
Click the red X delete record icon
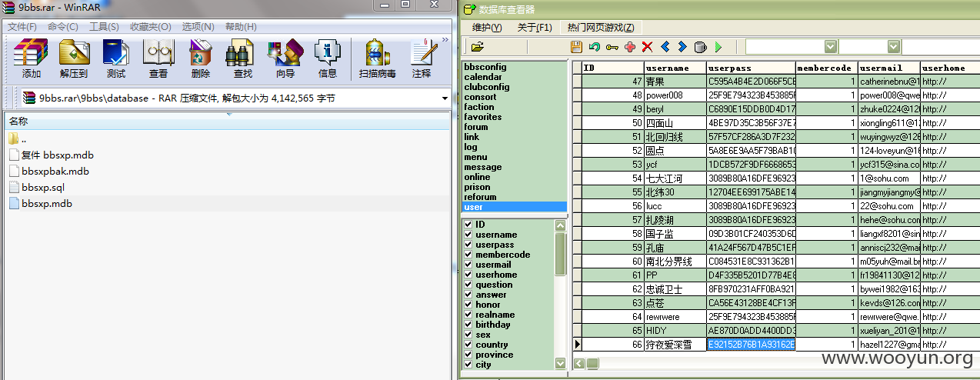[x=648, y=47]
